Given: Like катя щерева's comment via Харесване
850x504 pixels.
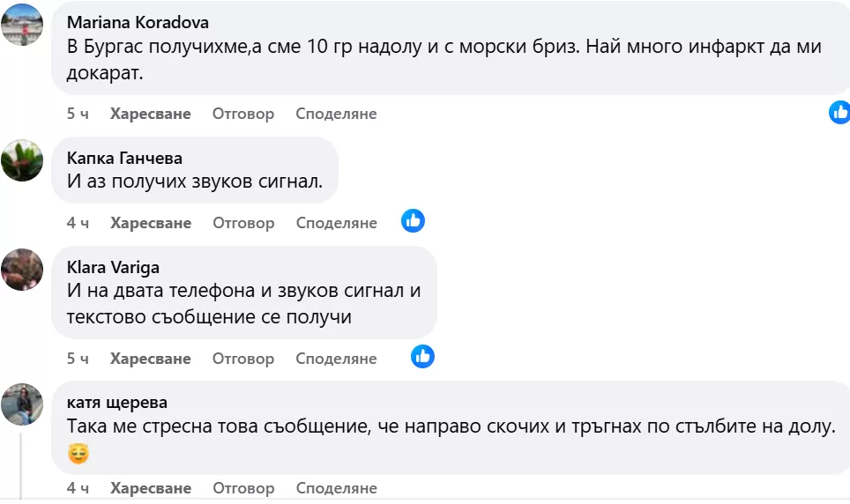Looking at the screenshot, I should (x=151, y=488).
